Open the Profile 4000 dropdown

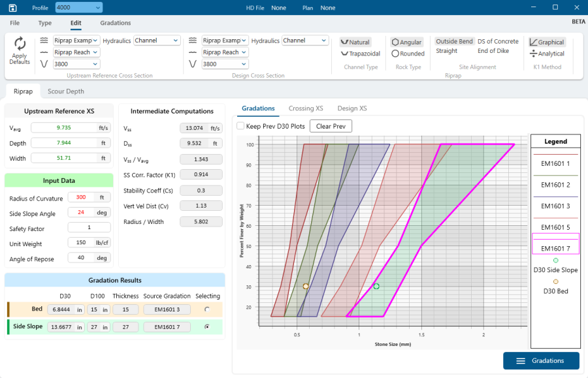tap(79, 8)
